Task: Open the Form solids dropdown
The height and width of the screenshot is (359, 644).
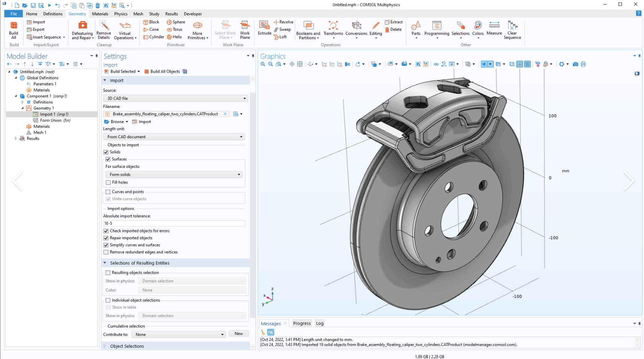Action: [174, 175]
